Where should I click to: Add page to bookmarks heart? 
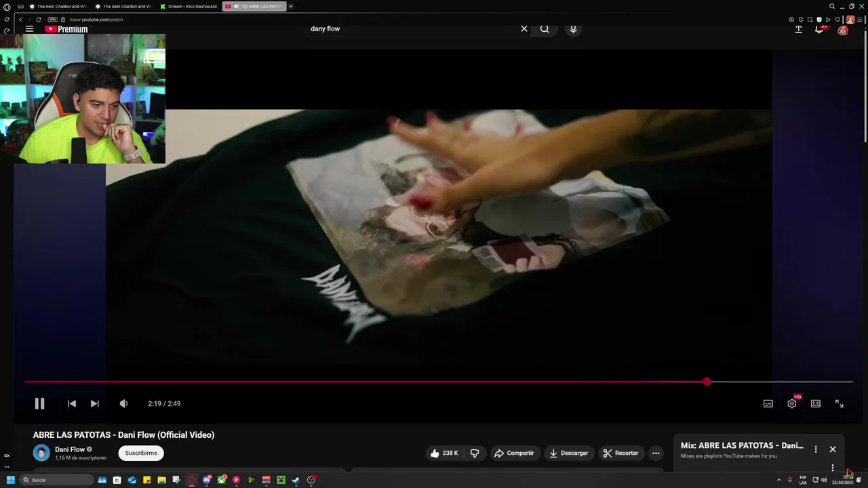click(x=837, y=20)
